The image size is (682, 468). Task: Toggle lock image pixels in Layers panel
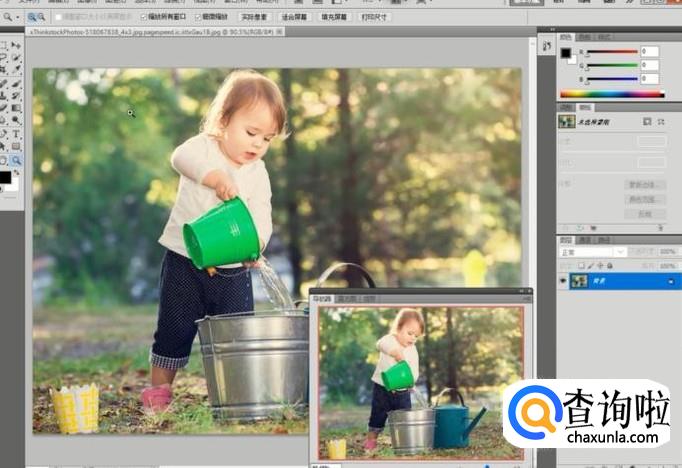[591, 265]
